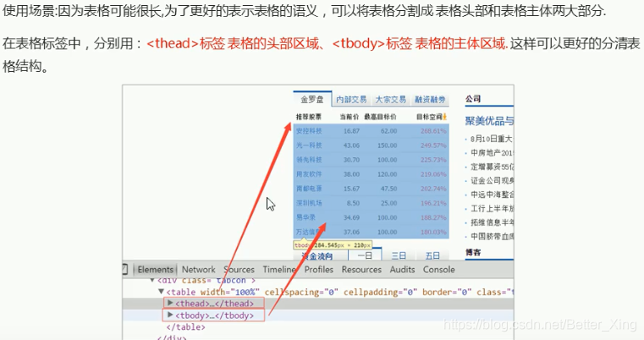Click the devtools inspect icon left of Elements
The image size is (644, 340).
pyautogui.click(x=125, y=269)
